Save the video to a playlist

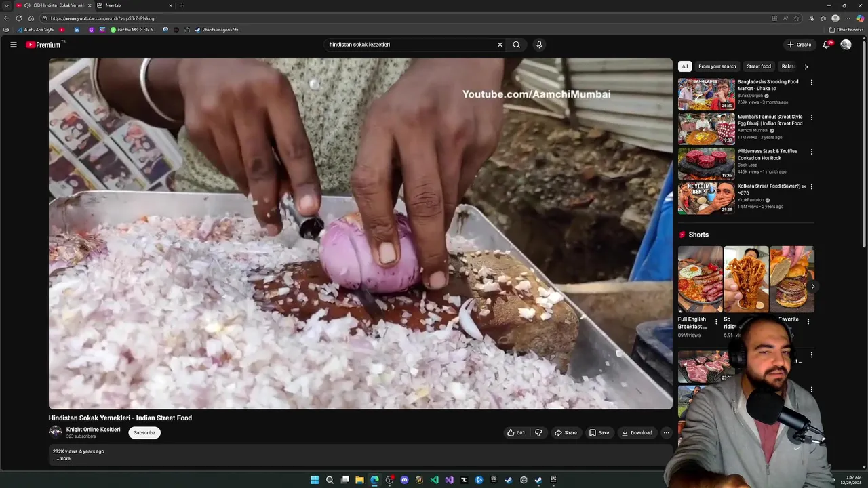[x=599, y=432]
